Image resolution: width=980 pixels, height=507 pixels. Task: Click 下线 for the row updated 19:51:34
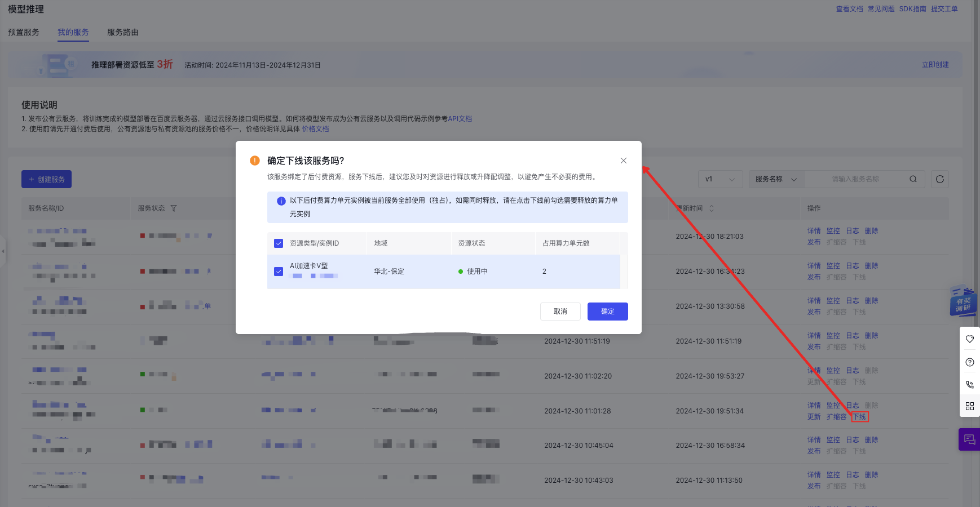(859, 417)
